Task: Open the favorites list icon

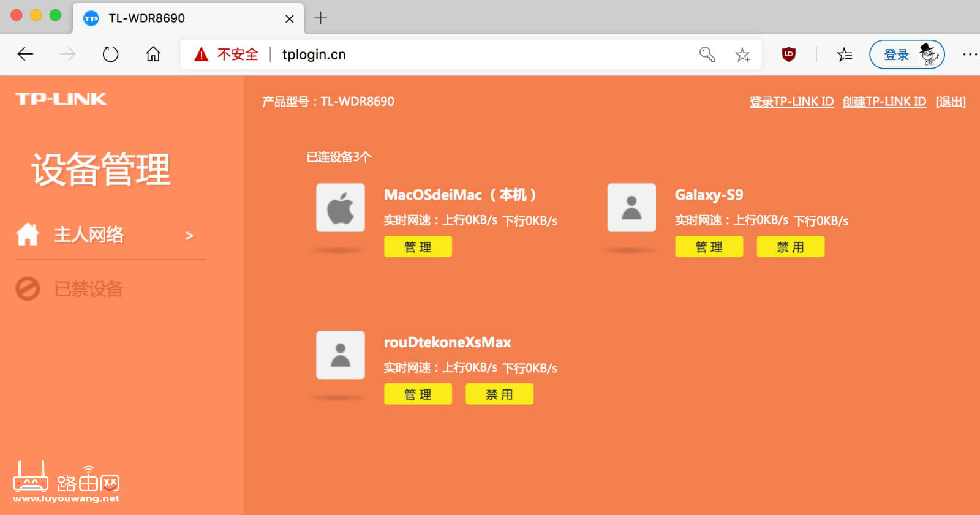Action: click(x=845, y=55)
